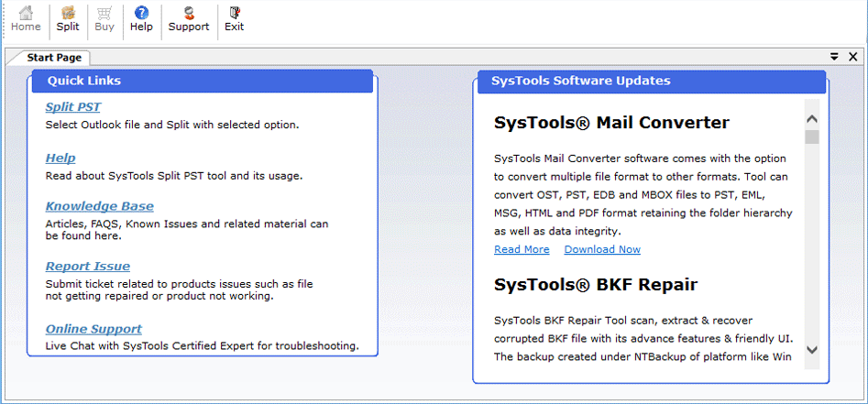The height and width of the screenshot is (404, 868).
Task: Click the SysTools Mail Converter heading
Action: click(611, 123)
